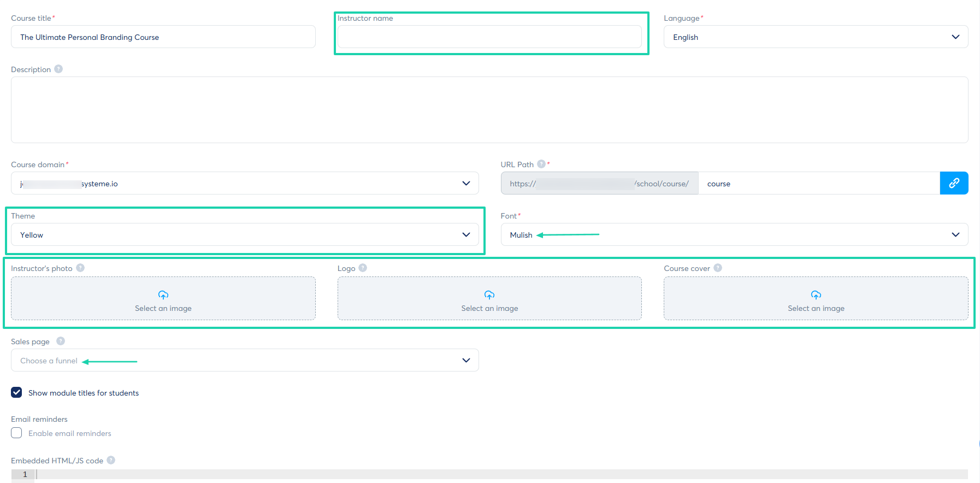Click the Sales page help icon
The image size is (980, 483).
[61, 341]
